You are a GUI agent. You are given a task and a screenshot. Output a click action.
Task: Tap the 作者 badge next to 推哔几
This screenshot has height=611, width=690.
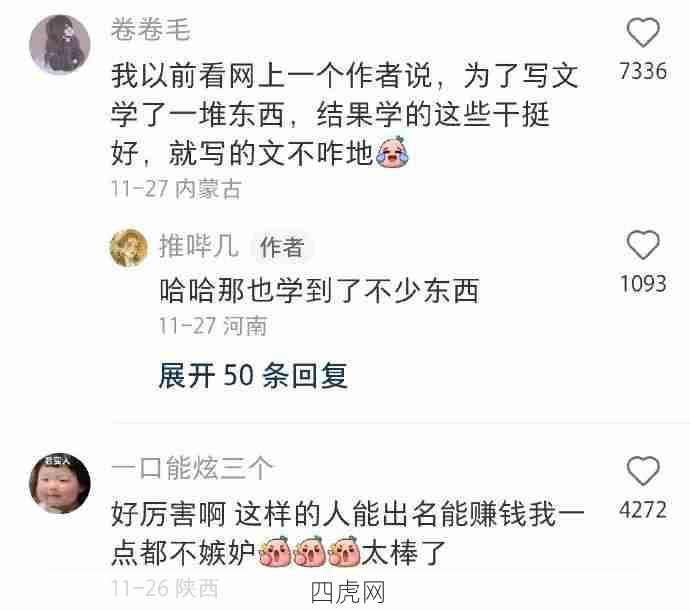tap(282, 247)
